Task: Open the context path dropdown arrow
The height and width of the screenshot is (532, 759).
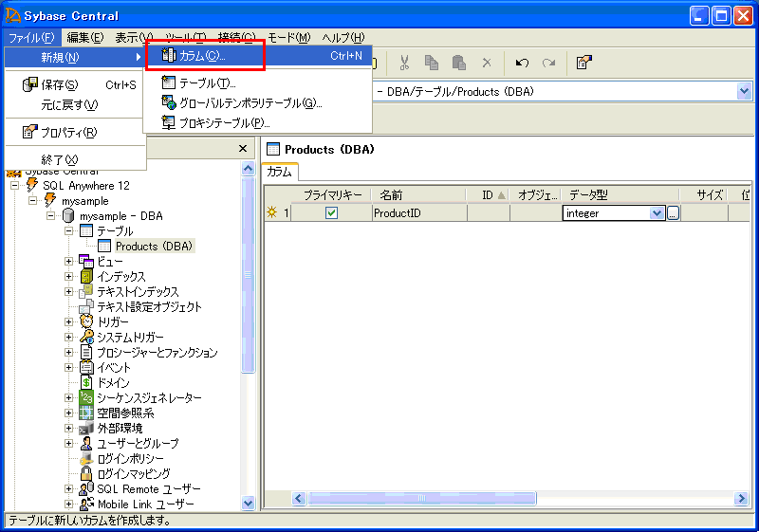Action: (x=743, y=91)
